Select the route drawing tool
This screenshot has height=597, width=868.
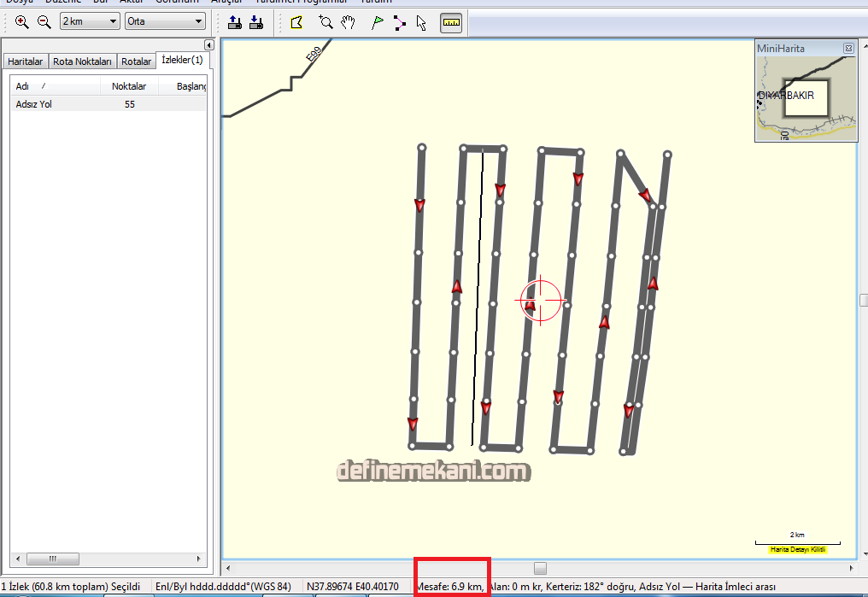[x=400, y=22]
